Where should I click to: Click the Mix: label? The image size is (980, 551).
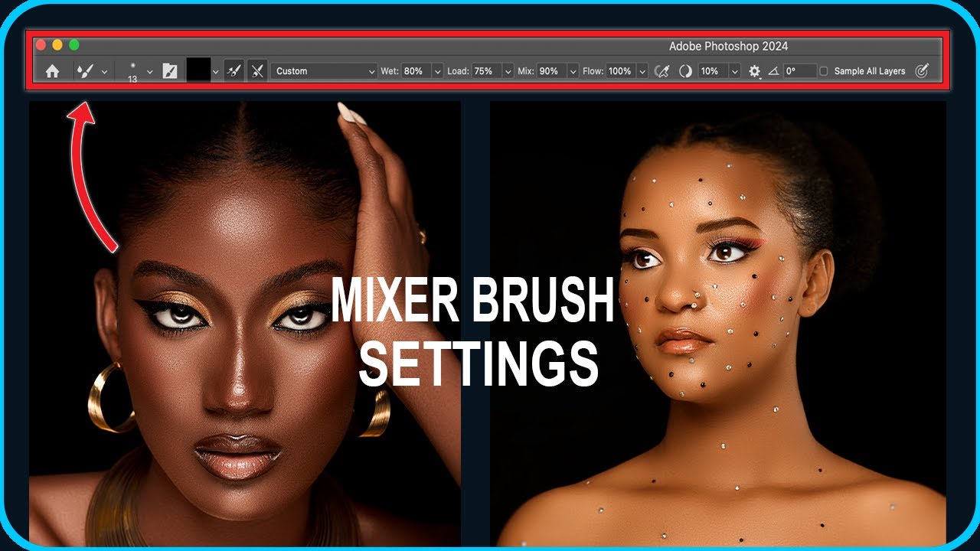526,71
